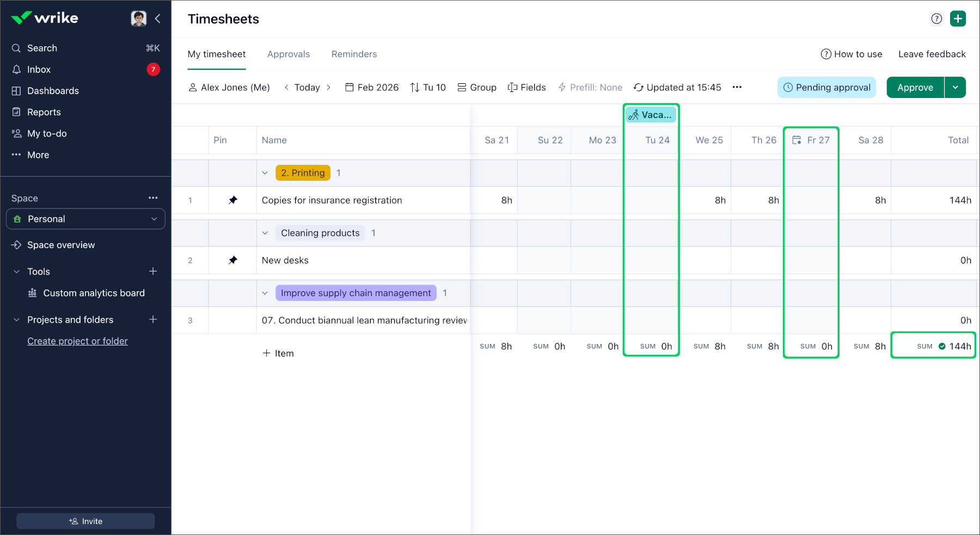
Task: Click Create project or folder link
Action: point(77,341)
